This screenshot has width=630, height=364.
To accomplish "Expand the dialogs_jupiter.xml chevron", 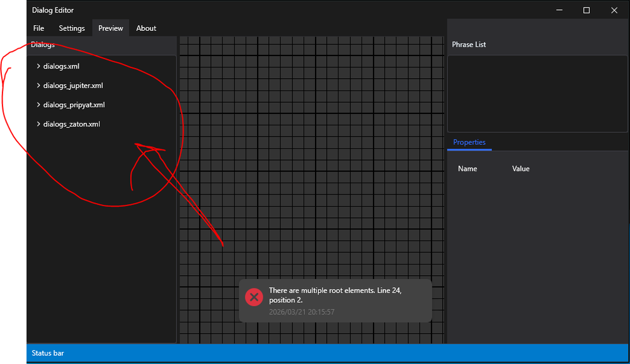I will [x=38, y=86].
